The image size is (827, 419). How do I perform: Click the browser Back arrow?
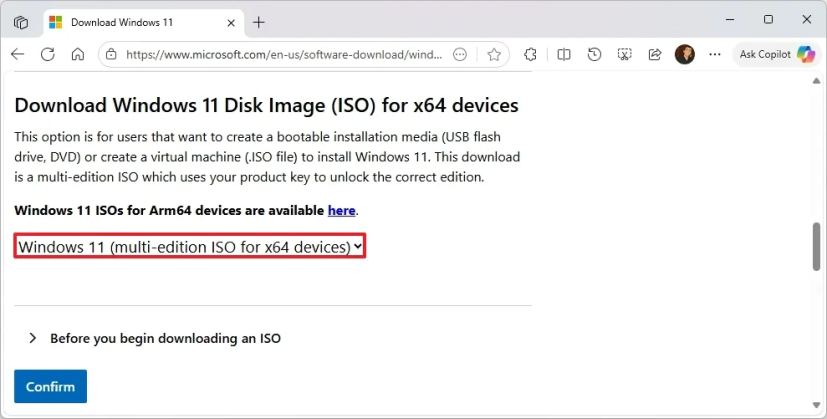[17, 55]
